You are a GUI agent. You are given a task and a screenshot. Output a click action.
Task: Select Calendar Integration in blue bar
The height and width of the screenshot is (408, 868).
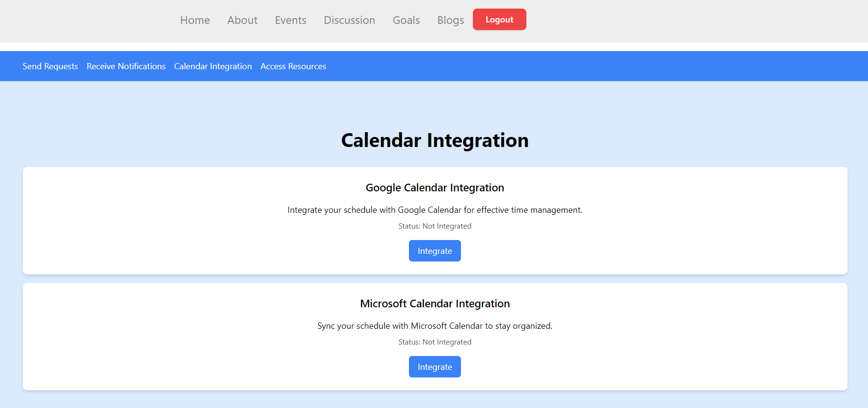[x=213, y=66]
